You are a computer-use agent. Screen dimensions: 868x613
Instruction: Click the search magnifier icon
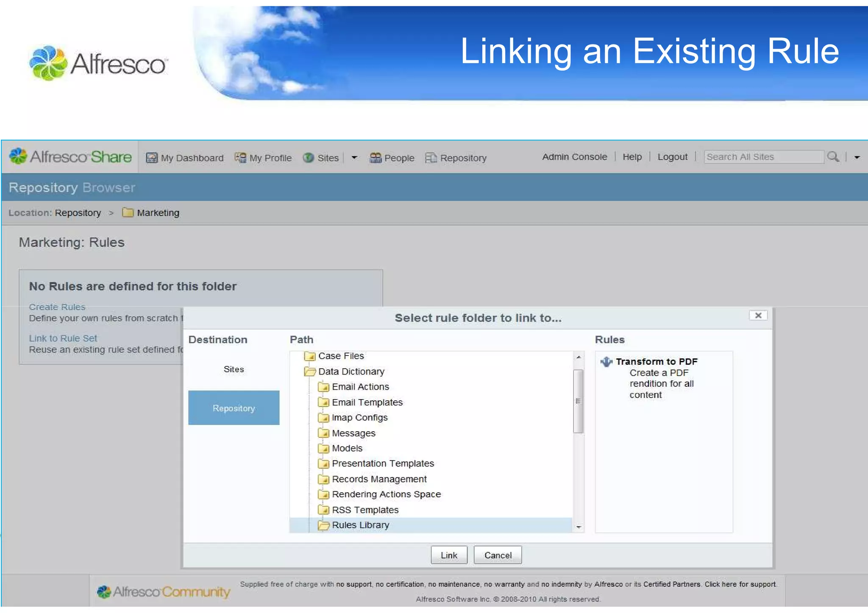pyautogui.click(x=833, y=157)
